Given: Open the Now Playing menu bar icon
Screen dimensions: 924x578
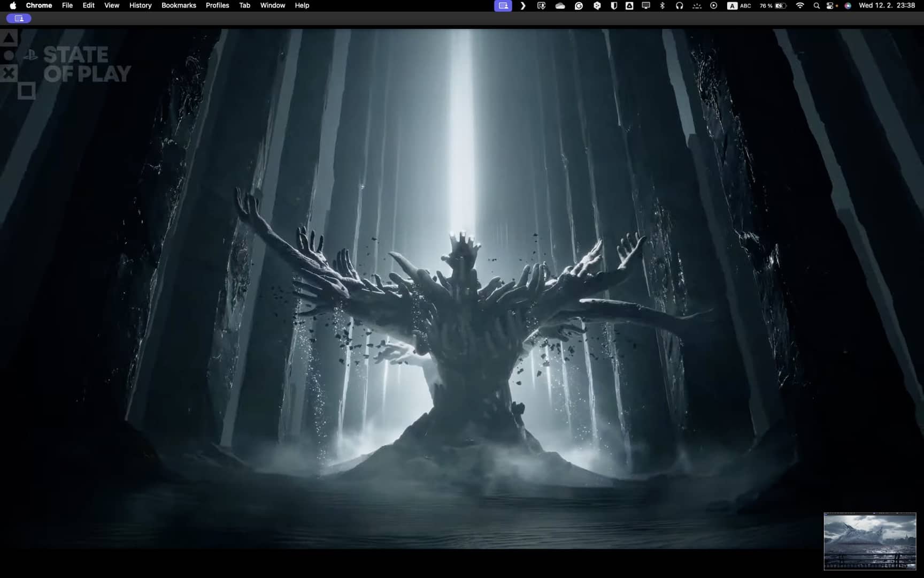Looking at the screenshot, I should pyautogui.click(x=714, y=6).
